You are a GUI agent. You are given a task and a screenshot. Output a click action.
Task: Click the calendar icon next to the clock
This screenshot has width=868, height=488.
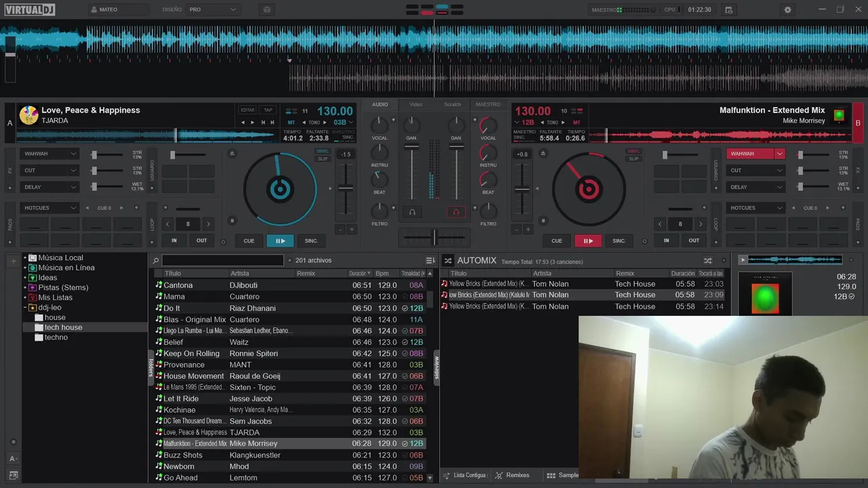click(x=728, y=10)
